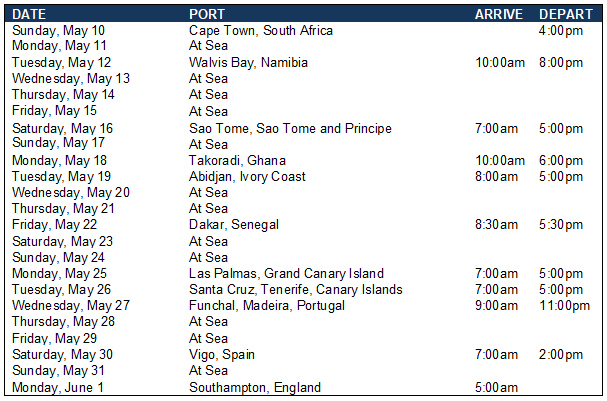Viewport: 607px width, 401px height.
Task: Click the Southampton, England port cell
Action: [x=255, y=387]
